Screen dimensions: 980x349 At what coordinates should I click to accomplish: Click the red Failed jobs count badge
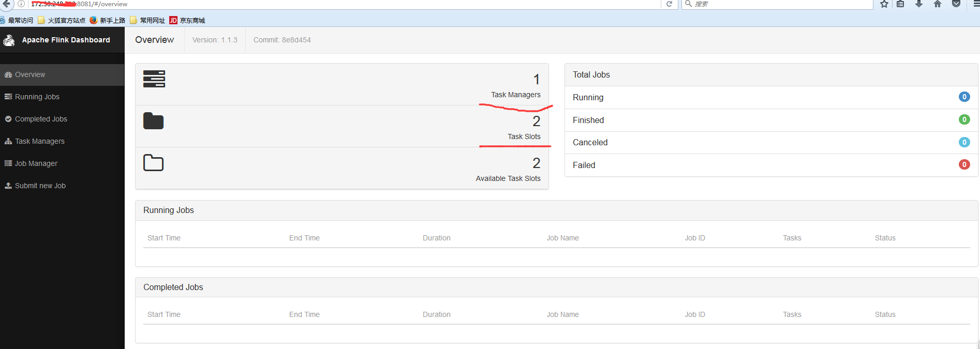[964, 164]
